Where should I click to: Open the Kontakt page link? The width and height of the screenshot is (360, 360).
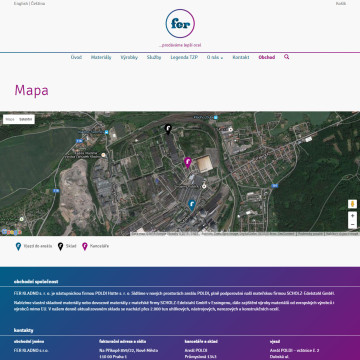(241, 57)
